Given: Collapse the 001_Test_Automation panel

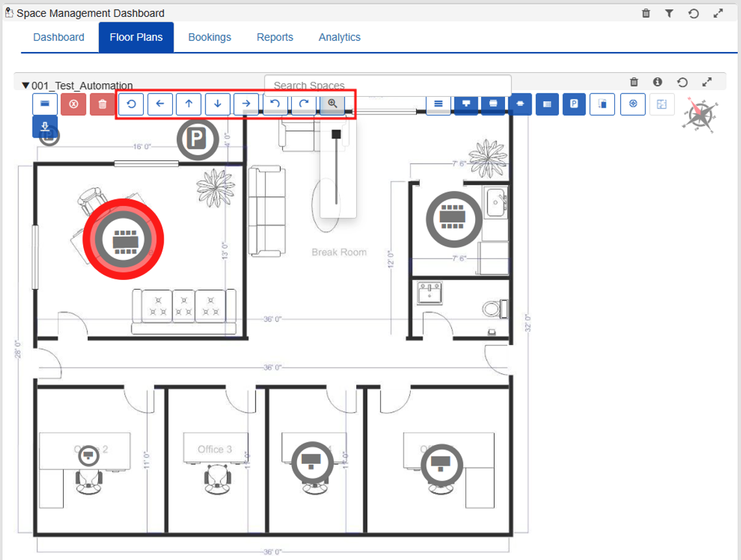Looking at the screenshot, I should [25, 85].
